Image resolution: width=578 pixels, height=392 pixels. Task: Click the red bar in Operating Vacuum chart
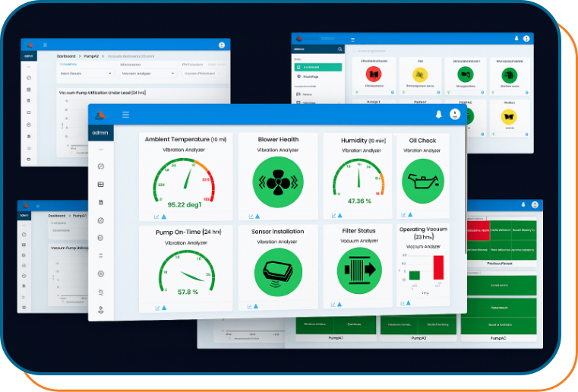(438, 267)
